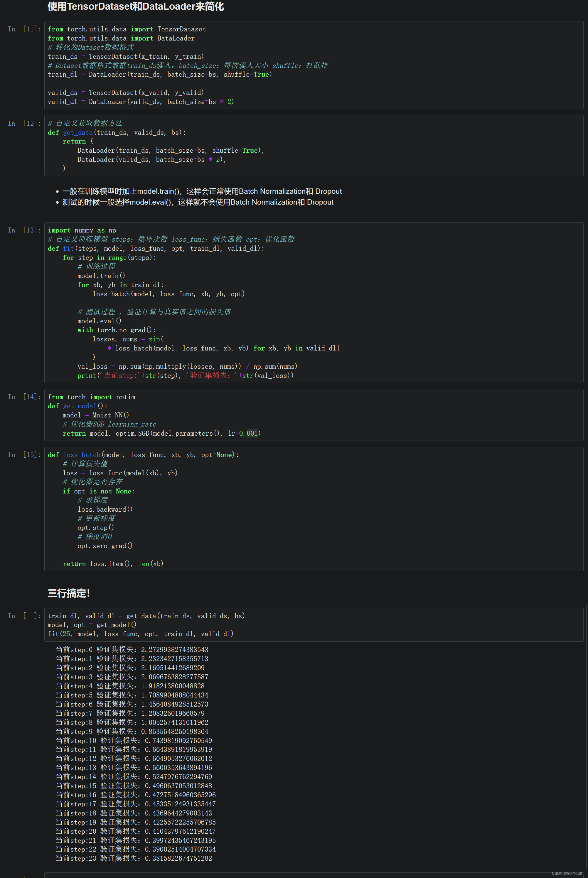The width and height of the screenshot is (588, 878).
Task: Click line 'model = Mnist_NN()'
Action: click(96, 415)
